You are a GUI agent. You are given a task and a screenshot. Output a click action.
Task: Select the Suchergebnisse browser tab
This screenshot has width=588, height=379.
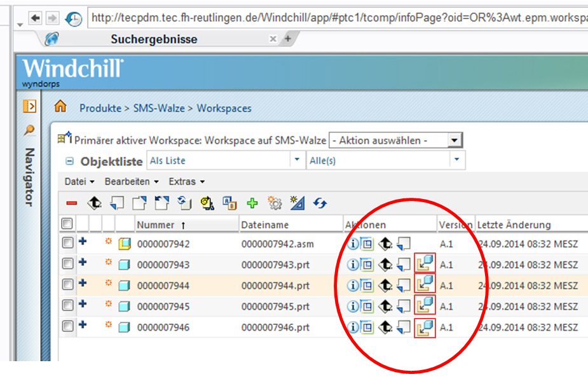point(154,39)
